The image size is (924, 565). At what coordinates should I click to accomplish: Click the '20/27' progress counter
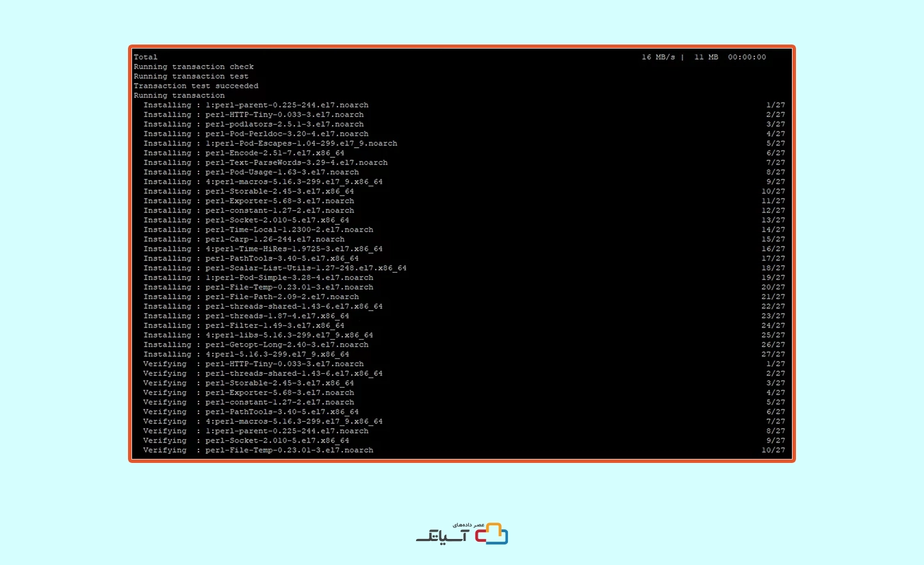[773, 288]
